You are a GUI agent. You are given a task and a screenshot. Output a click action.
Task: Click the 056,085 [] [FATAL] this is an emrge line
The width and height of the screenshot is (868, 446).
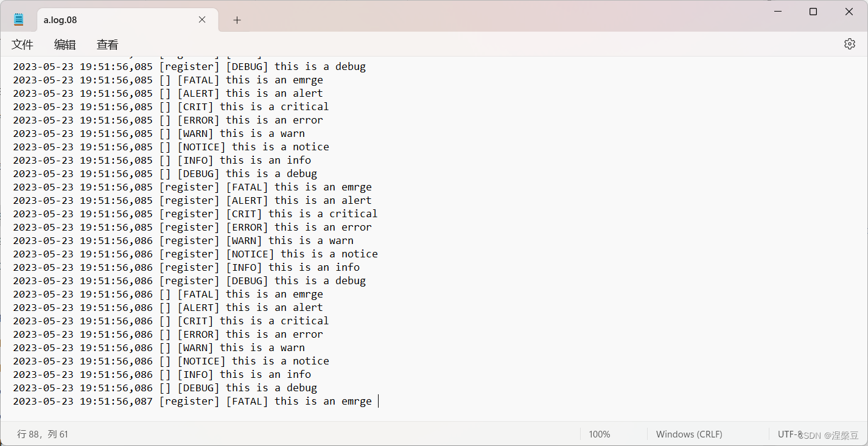(x=168, y=80)
